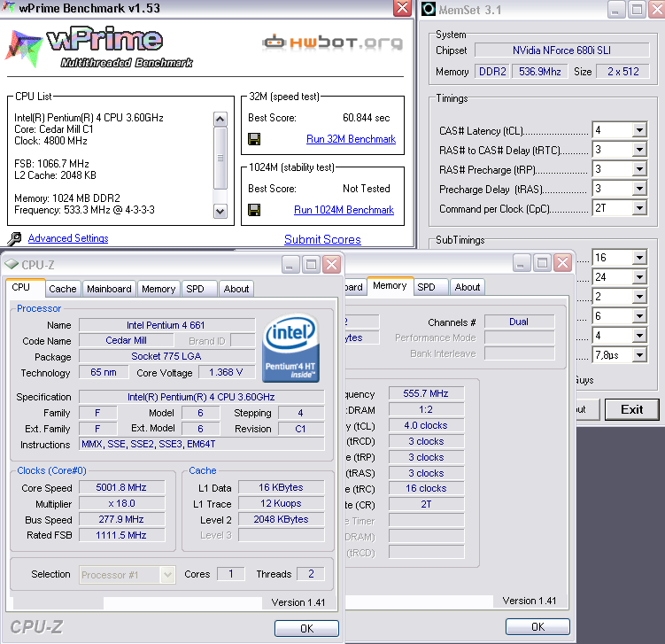Open the Processor #1 selection dropdown
Viewport: 665px width, 644px height.
click(168, 575)
